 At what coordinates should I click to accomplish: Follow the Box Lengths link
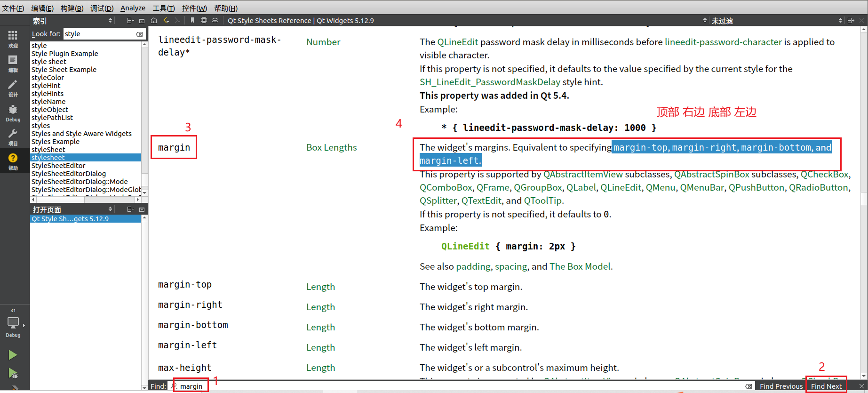(332, 147)
